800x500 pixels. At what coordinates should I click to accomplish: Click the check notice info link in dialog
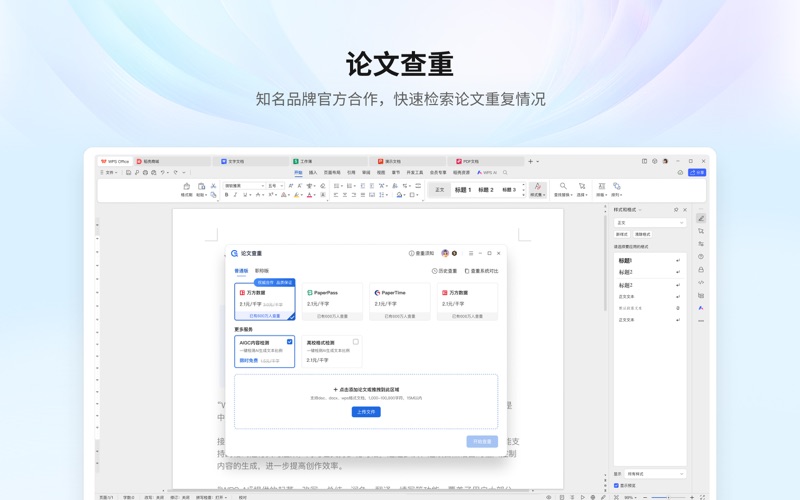coord(421,253)
